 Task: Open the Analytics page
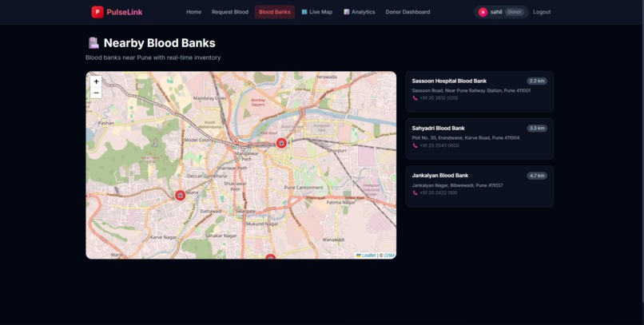360,12
